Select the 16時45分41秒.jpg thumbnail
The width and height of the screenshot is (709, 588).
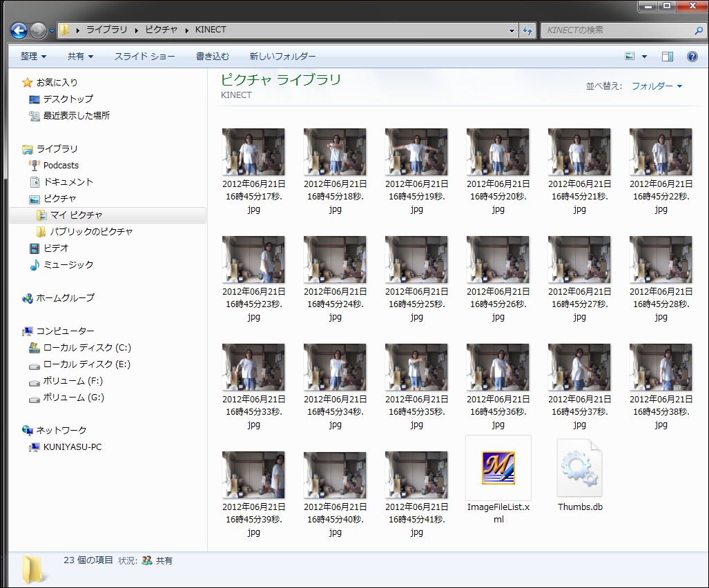(x=416, y=475)
